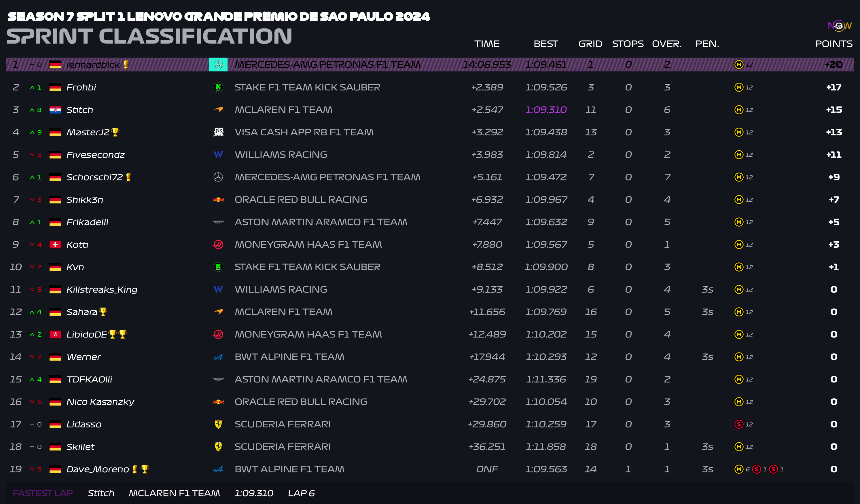Select driver name Fivesecondz
This screenshot has height=504, width=860.
click(96, 155)
